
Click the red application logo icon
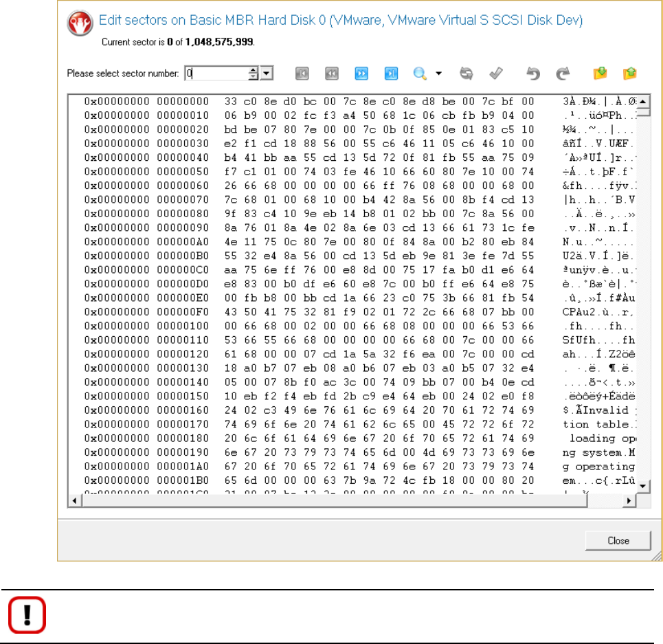(x=80, y=23)
